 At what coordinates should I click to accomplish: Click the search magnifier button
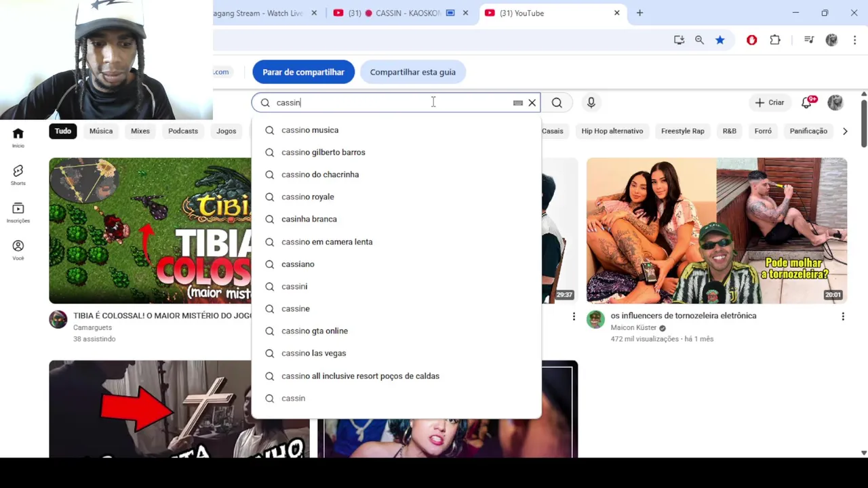(557, 102)
